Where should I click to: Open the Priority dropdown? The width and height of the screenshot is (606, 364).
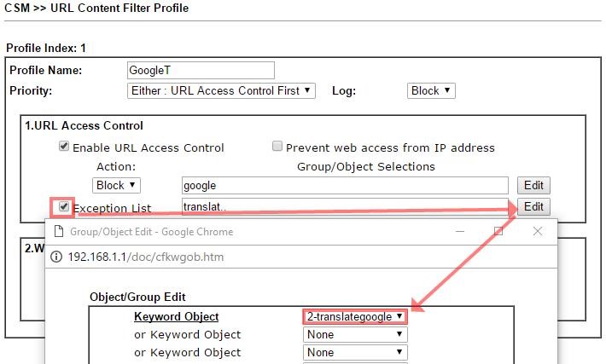click(x=221, y=90)
